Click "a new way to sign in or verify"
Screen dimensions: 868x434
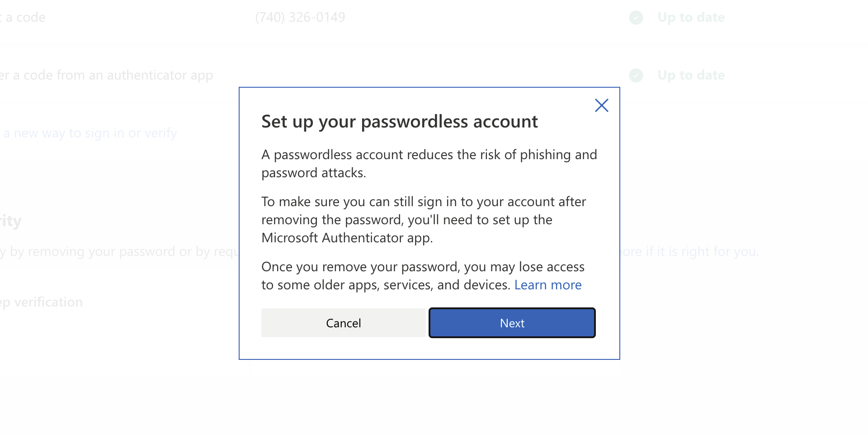[89, 133]
